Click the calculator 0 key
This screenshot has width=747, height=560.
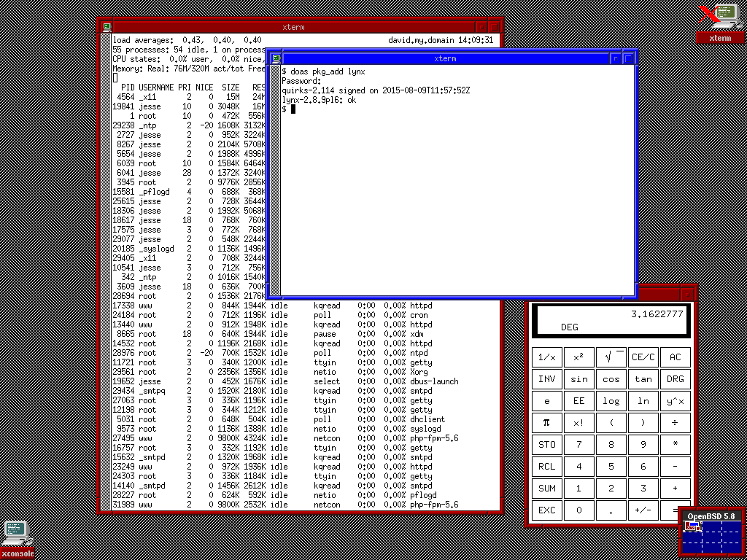[578, 510]
